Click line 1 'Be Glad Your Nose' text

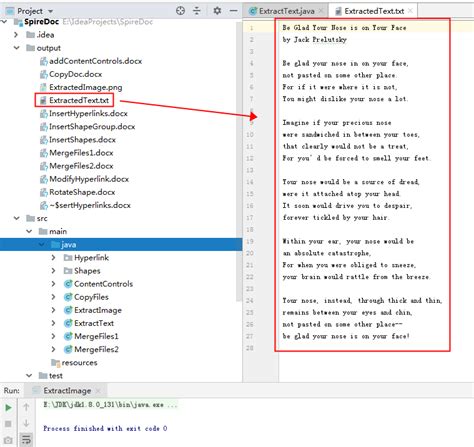(x=344, y=28)
